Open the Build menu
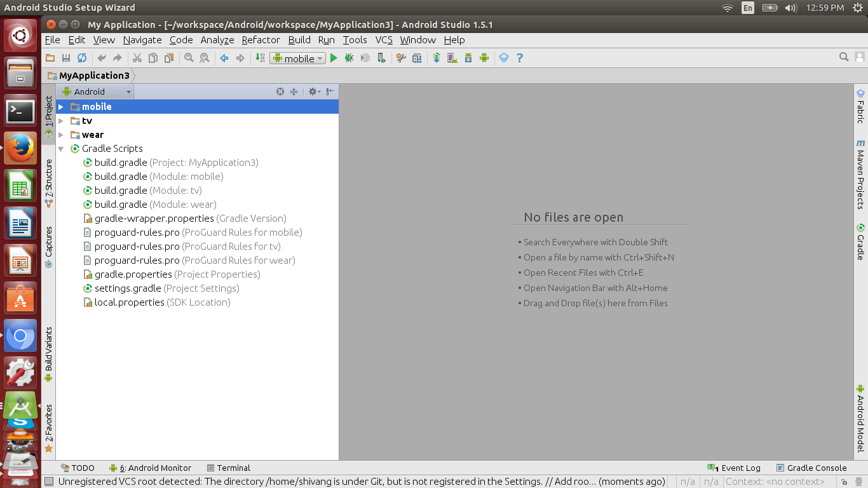The height and width of the screenshot is (488, 868). coord(299,39)
